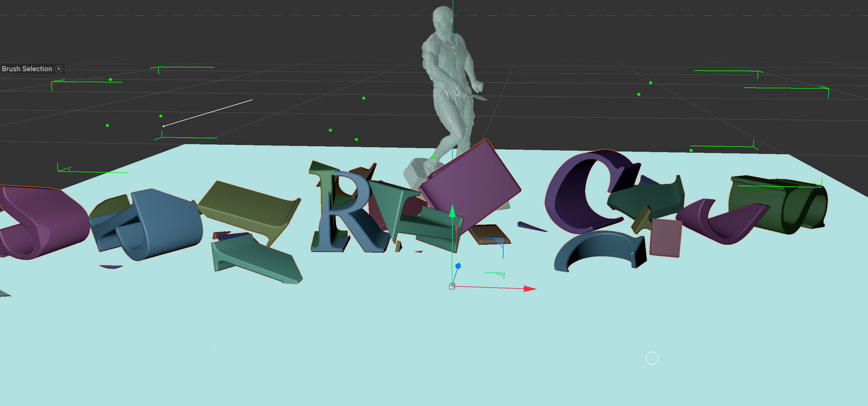Click the brown flat tile object
868x406 pixels.
(x=488, y=234)
